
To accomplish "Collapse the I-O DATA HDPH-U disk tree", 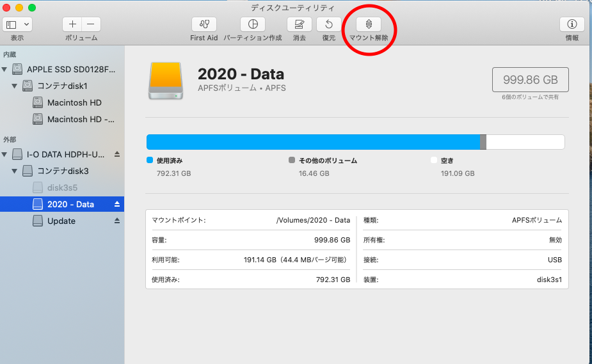I will coord(4,154).
